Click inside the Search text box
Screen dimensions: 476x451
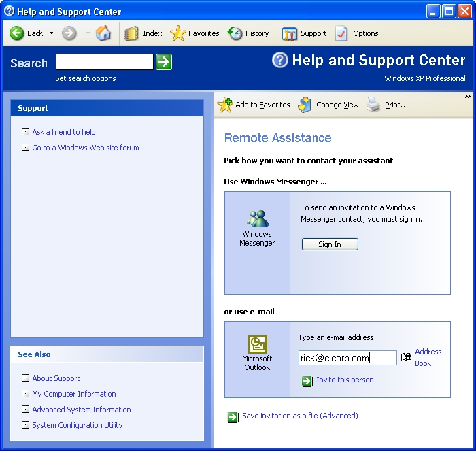click(x=105, y=62)
